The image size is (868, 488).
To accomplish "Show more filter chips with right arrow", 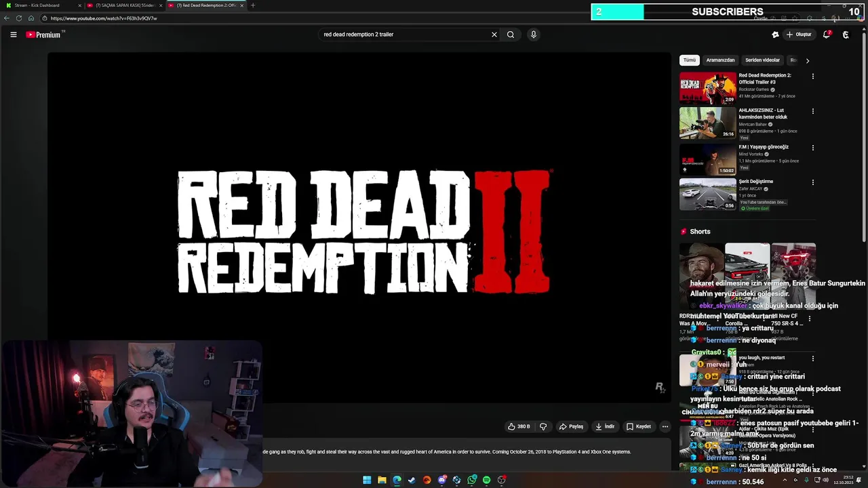I will click(x=807, y=60).
